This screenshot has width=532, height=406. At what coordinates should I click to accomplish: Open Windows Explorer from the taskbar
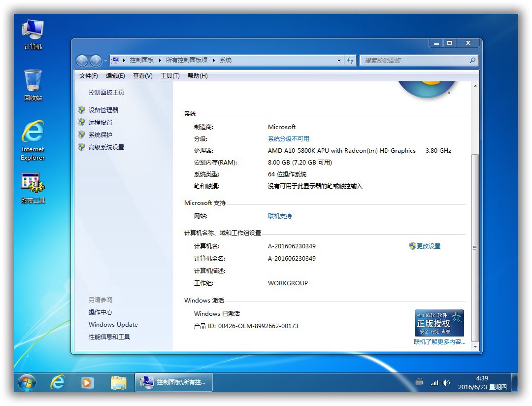click(118, 383)
